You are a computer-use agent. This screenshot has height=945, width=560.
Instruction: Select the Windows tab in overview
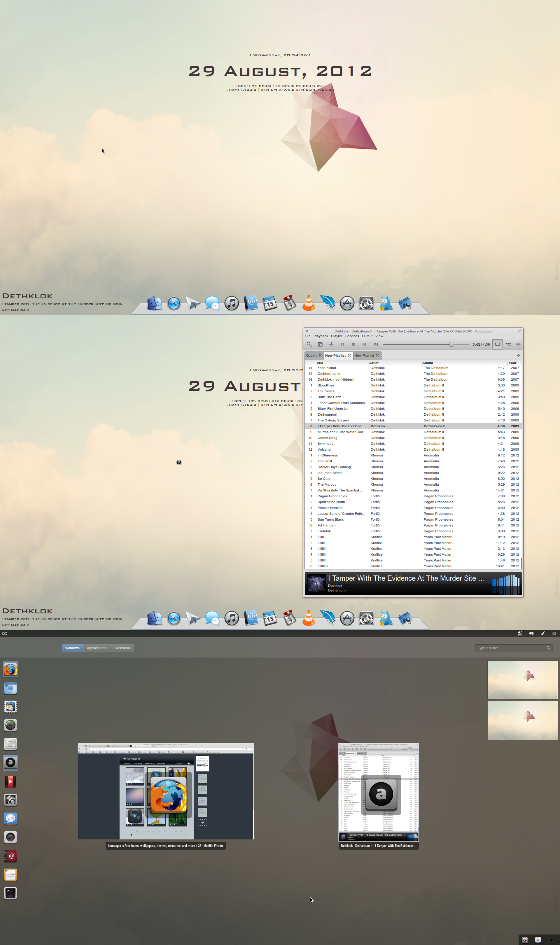point(72,648)
